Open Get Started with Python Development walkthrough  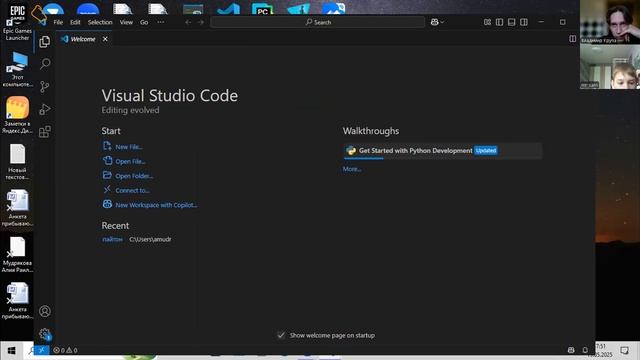click(x=442, y=151)
